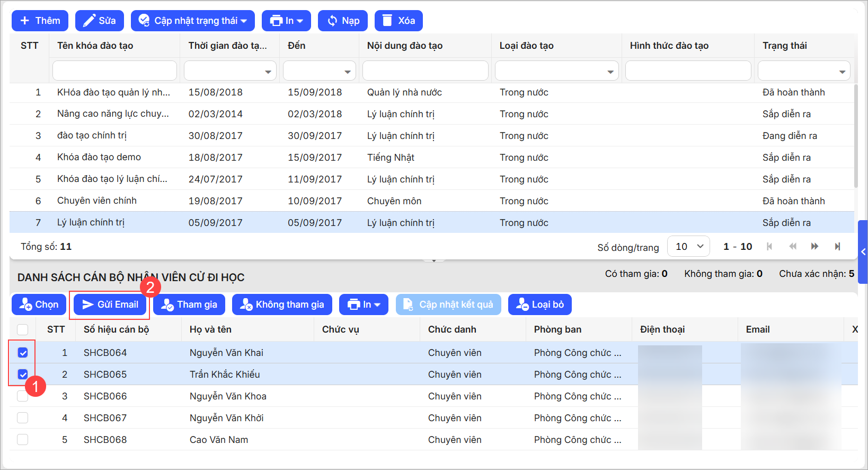The width and height of the screenshot is (868, 470).
Task: Open the Cập nhật trạng thái dropdown
Action: [x=193, y=21]
